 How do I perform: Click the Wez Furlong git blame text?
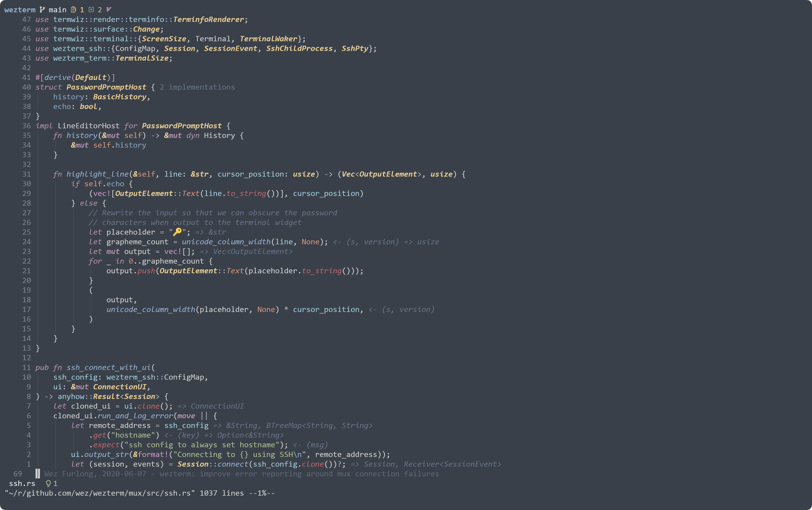tap(241, 474)
